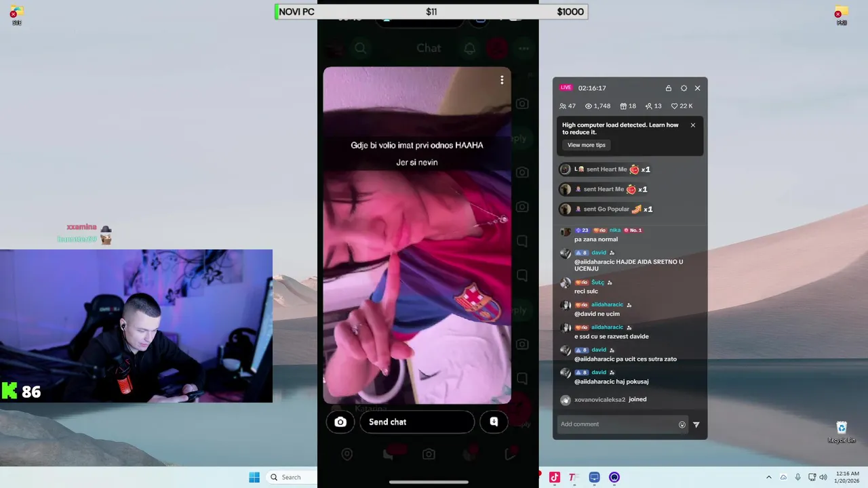Click the three-dot menu on the snap
The image size is (868, 488).
tap(502, 80)
